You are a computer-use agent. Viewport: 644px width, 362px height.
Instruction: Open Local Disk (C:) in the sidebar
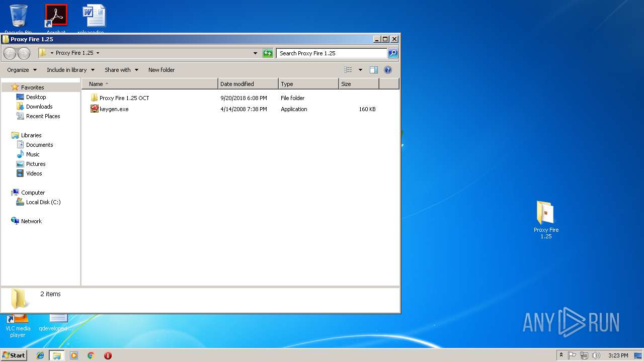(x=43, y=202)
